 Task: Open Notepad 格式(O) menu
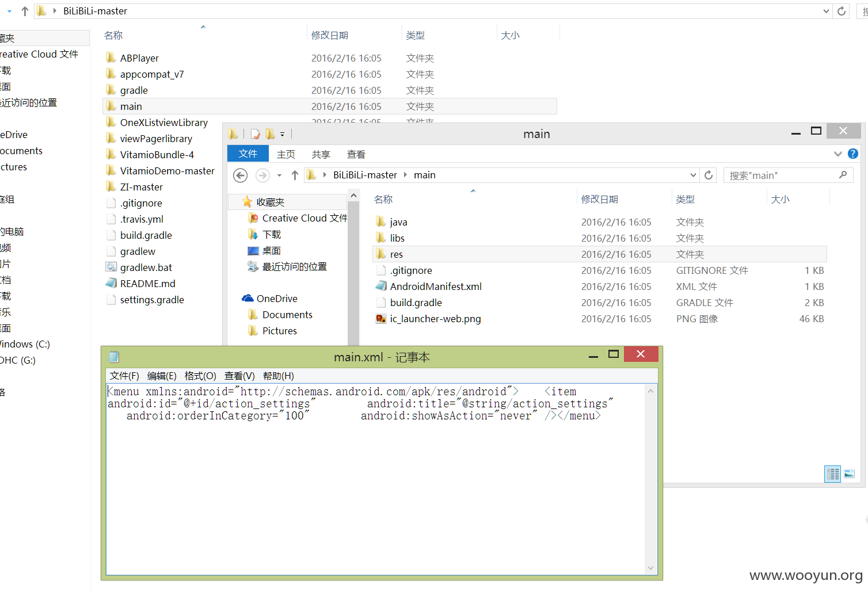(200, 376)
